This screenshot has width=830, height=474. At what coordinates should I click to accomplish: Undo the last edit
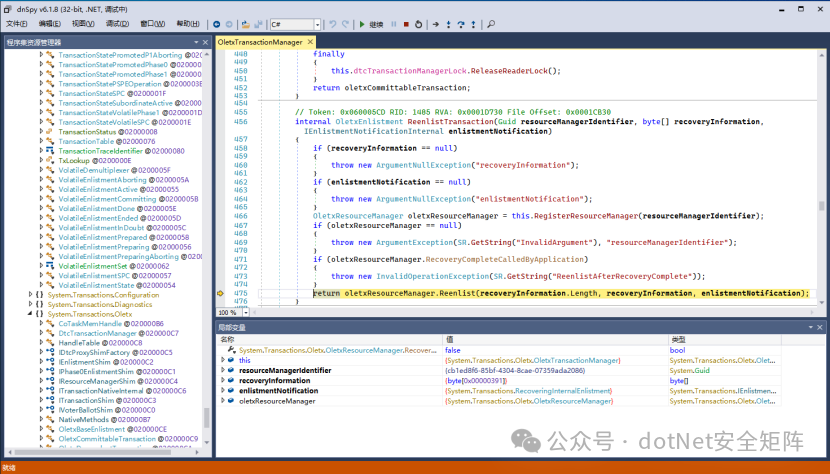point(332,24)
